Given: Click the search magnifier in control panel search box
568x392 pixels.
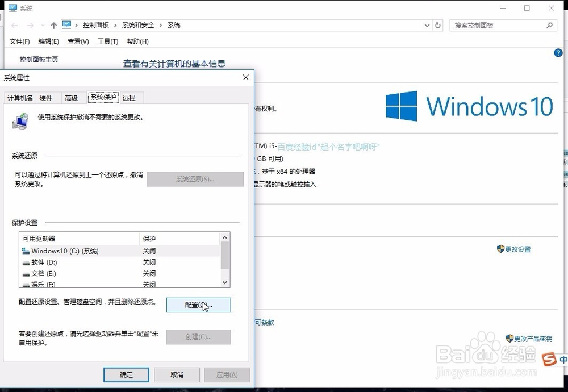Looking at the screenshot, I should click(548, 25).
